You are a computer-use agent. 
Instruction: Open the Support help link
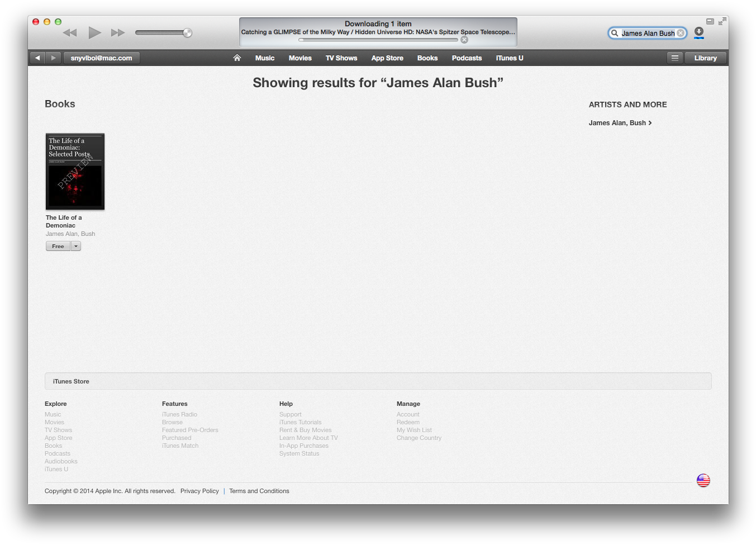point(290,414)
